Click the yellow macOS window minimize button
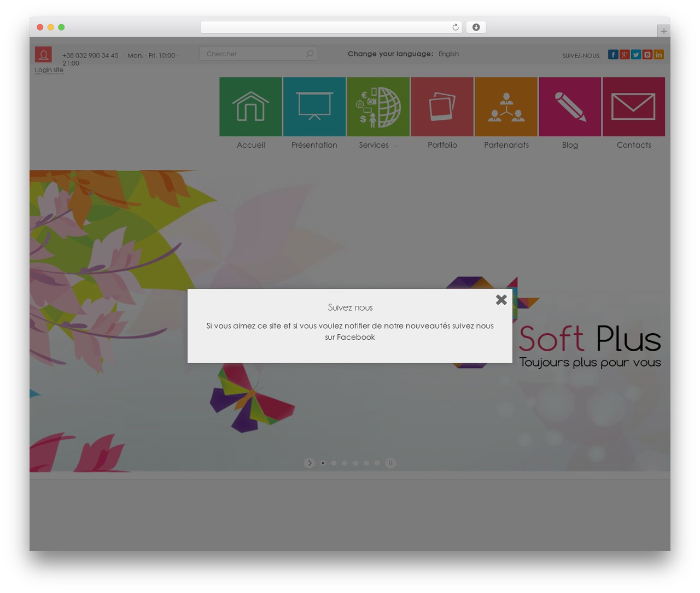The height and width of the screenshot is (593, 700). pyautogui.click(x=51, y=27)
